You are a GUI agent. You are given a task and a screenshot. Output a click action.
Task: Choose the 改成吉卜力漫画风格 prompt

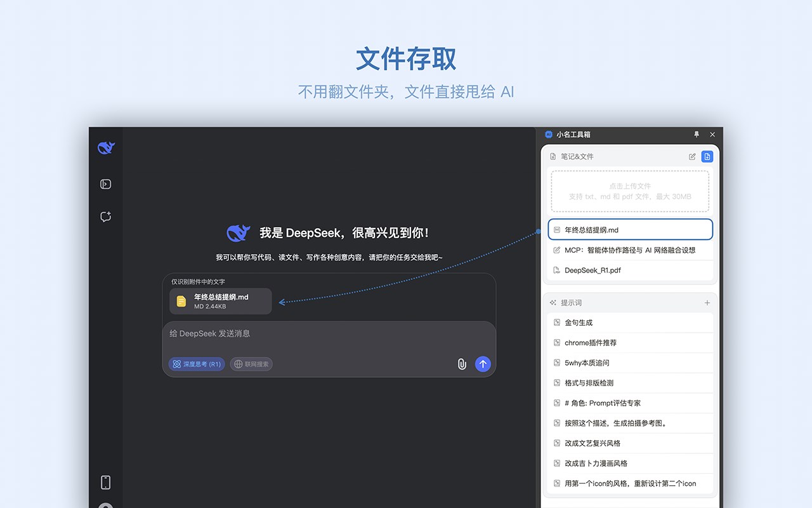click(x=630, y=463)
